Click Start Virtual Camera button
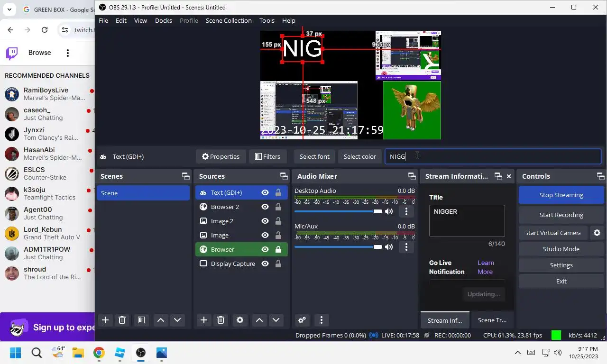This screenshot has width=607, height=364. [x=553, y=233]
